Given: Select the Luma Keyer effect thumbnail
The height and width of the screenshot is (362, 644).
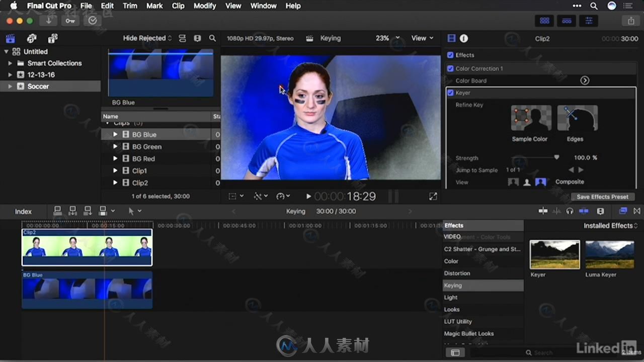Looking at the screenshot, I should point(610,254).
